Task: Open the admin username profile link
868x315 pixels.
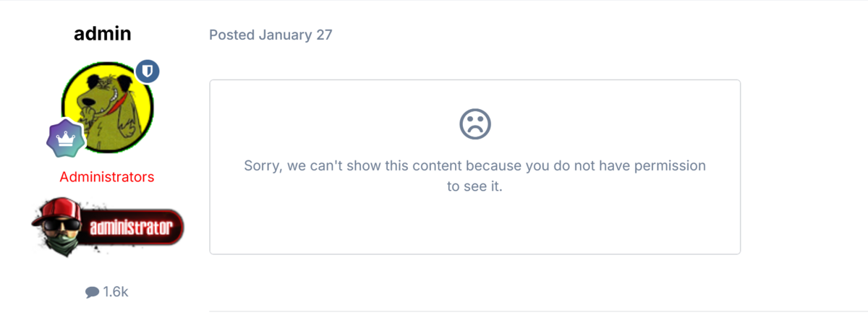Action: [x=103, y=33]
